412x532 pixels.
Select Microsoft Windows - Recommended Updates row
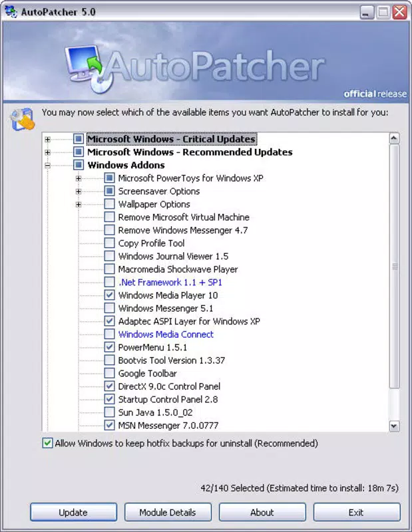(190, 152)
